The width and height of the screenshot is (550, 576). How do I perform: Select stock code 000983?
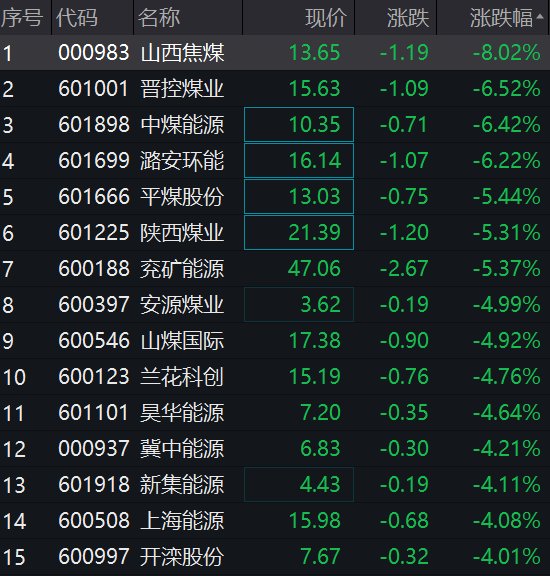pos(94,53)
